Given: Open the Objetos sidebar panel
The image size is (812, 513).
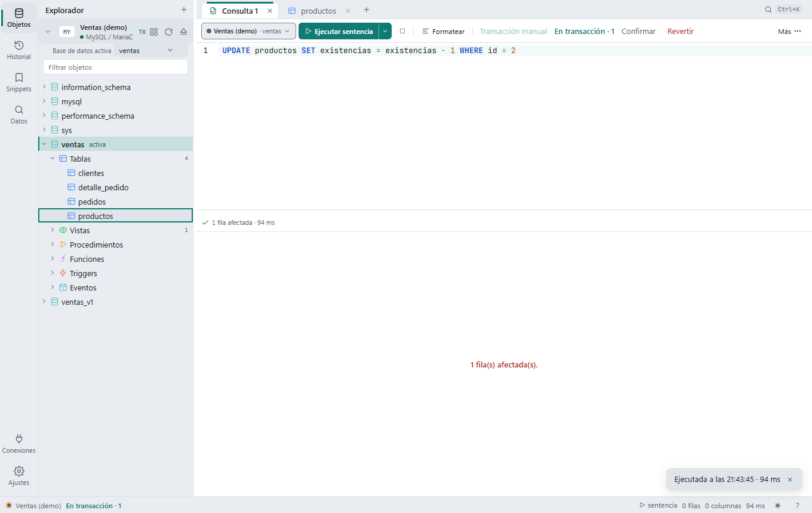Looking at the screenshot, I should point(19,18).
